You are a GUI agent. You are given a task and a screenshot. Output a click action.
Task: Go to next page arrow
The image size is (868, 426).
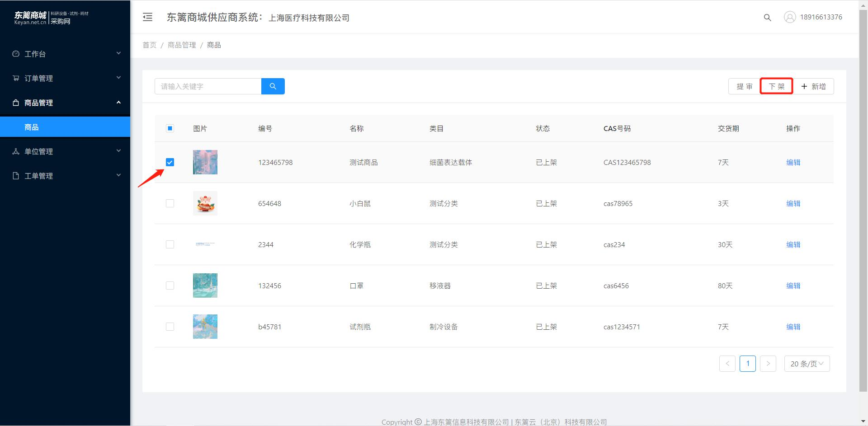pyautogui.click(x=768, y=364)
